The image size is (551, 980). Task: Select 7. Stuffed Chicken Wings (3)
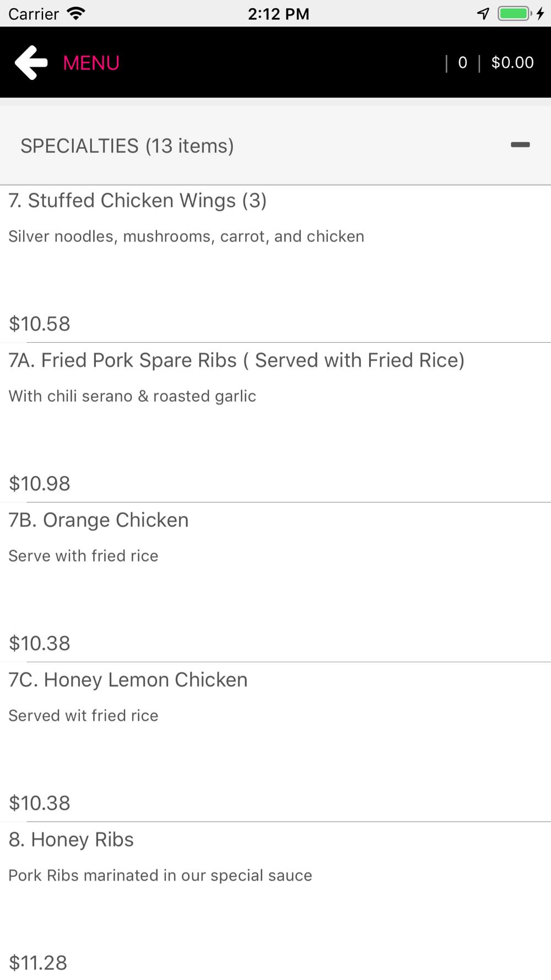138,201
